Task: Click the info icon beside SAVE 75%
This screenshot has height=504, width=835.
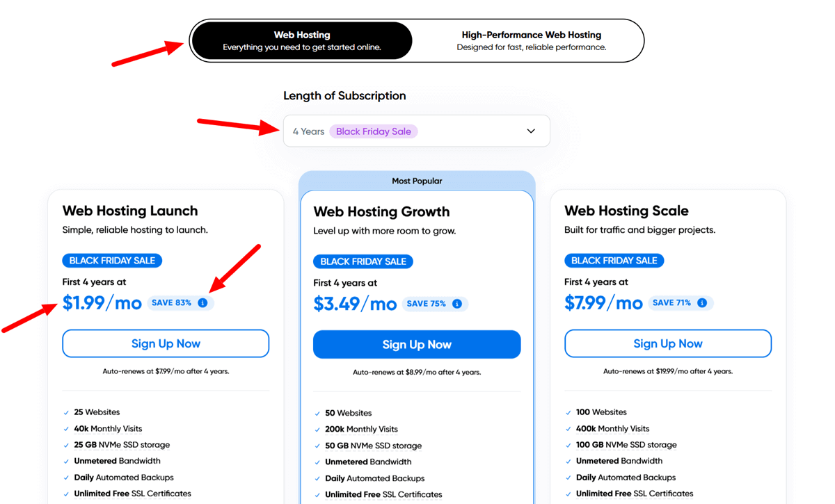Action: (456, 303)
